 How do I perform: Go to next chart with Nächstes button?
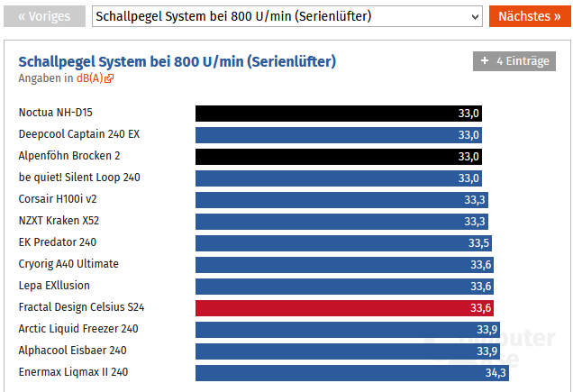click(x=530, y=16)
